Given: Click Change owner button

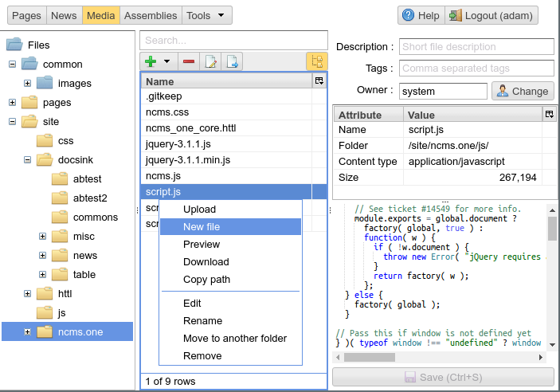Looking at the screenshot, I should pos(522,91).
